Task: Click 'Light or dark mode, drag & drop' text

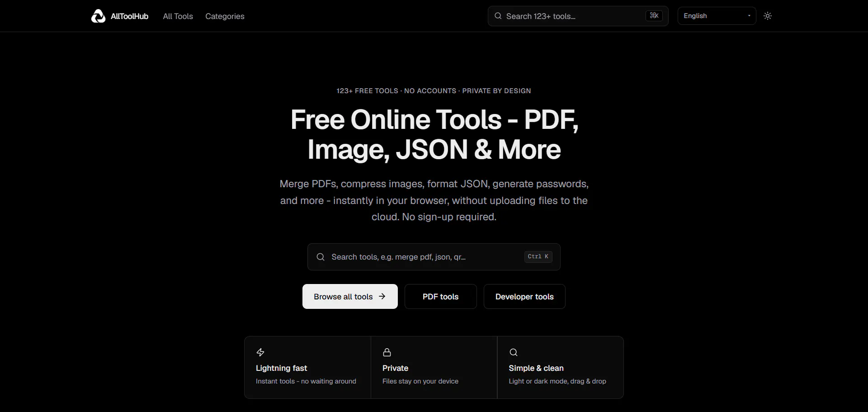Action: (557, 381)
